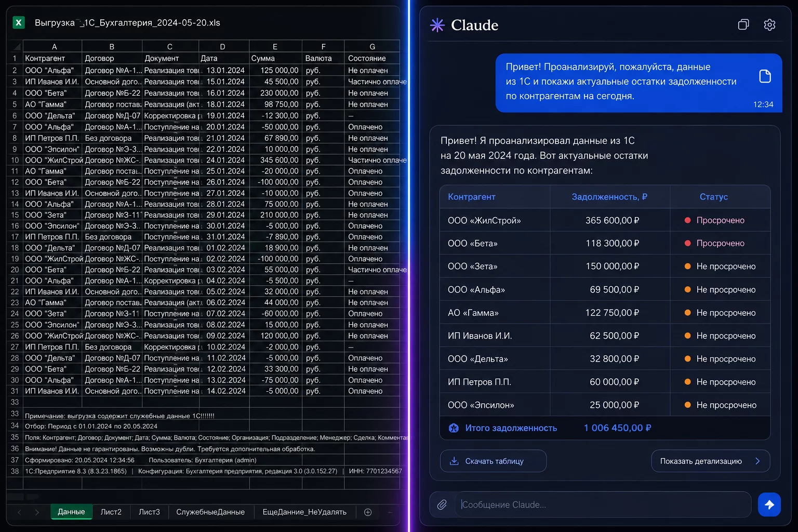Click 'Внимание! Данные не гарантированы' cell
798x532 pixels.
[170, 449]
